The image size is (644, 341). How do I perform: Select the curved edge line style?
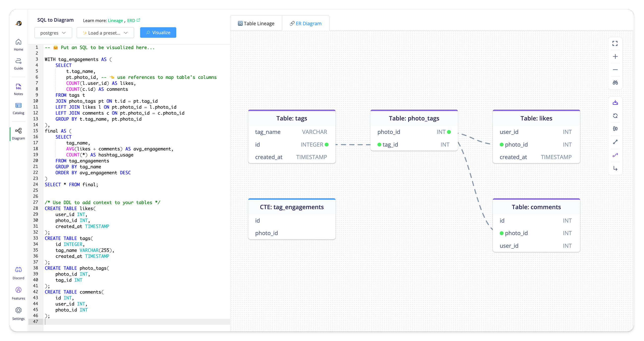click(615, 155)
